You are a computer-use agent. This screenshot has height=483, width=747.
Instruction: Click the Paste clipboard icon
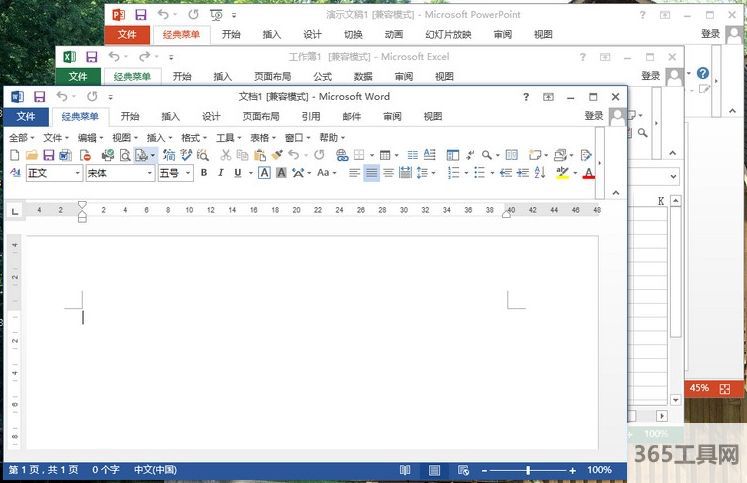(260, 155)
